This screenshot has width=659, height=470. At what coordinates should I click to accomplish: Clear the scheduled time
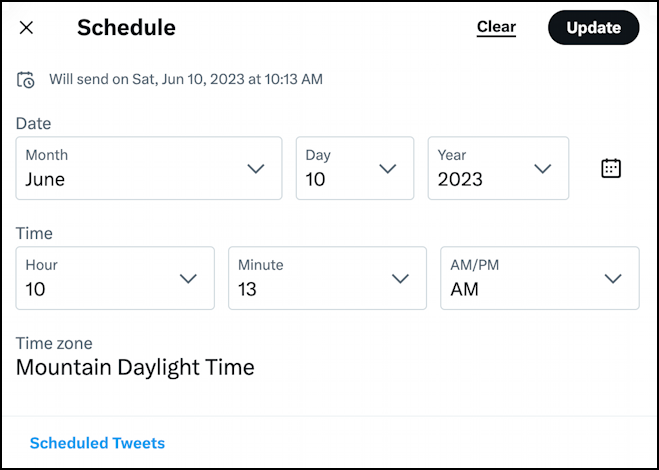496,27
